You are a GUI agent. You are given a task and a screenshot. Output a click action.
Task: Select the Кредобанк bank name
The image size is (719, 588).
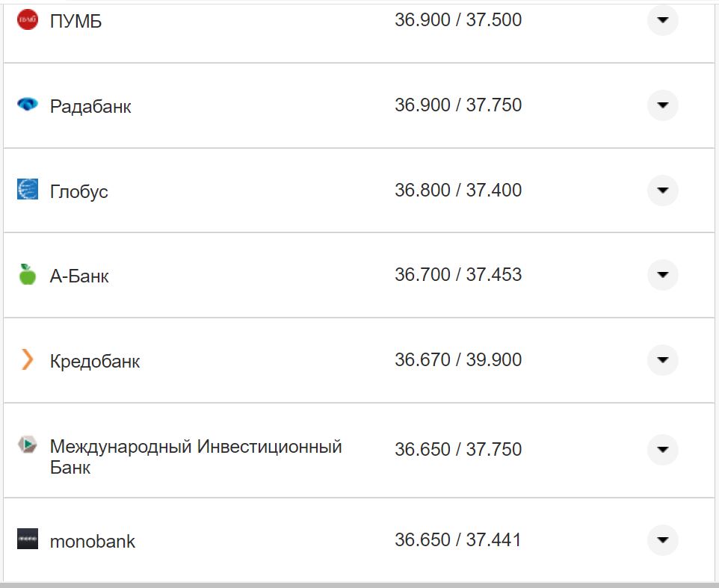(96, 359)
